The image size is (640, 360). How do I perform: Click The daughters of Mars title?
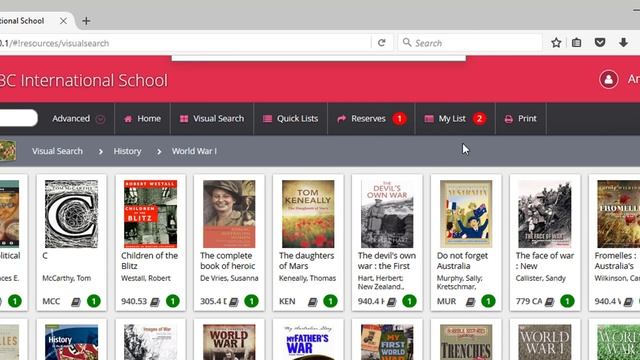coord(307,261)
